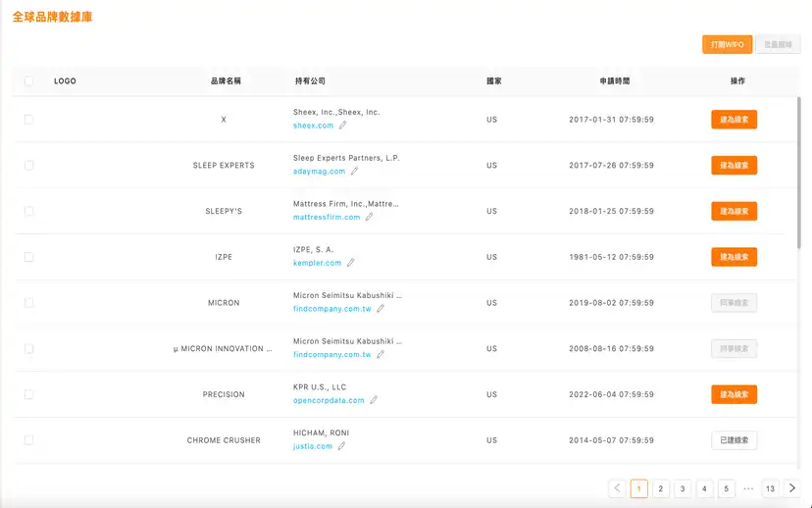Open the sheex.com link
Viewport: 812px width, 508px height.
pos(313,126)
